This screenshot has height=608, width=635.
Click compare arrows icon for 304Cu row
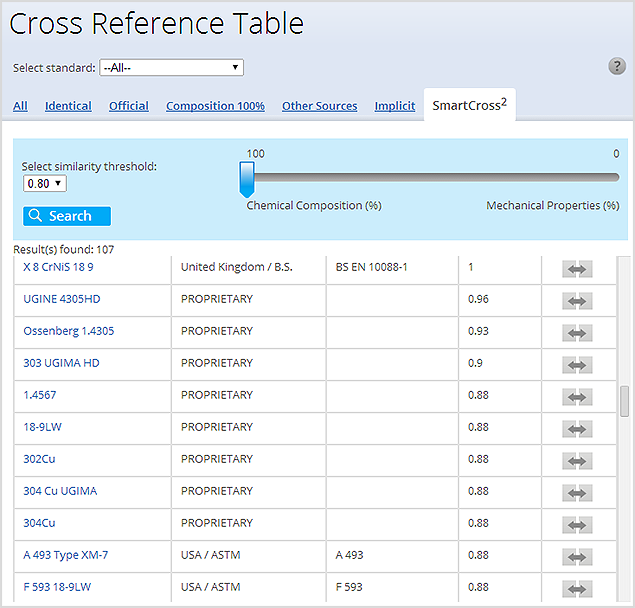tap(577, 525)
